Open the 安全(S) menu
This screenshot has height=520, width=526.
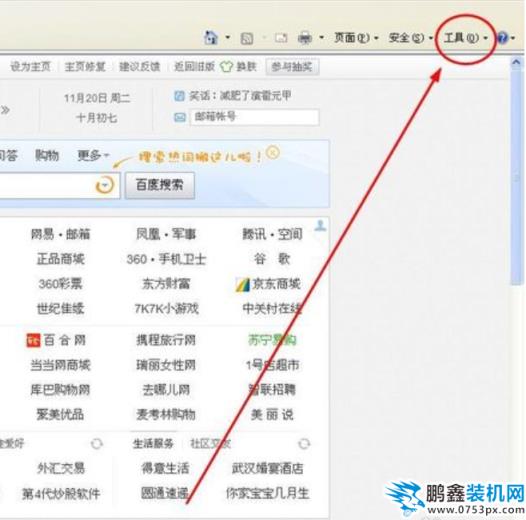click(410, 38)
